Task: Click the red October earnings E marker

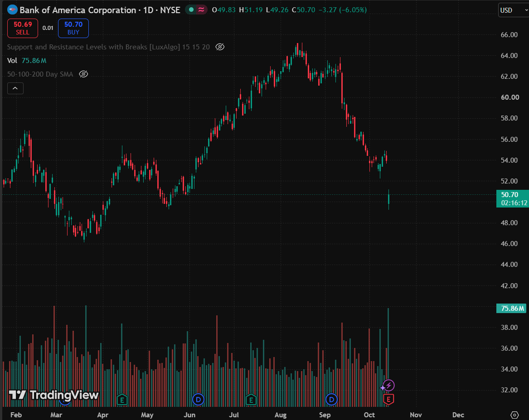Action: (x=388, y=400)
